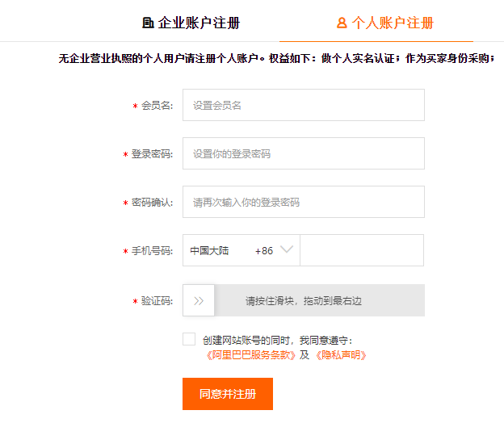This screenshot has width=504, height=448.
Task: Click the 手机号码 field label
Action: tap(152, 251)
